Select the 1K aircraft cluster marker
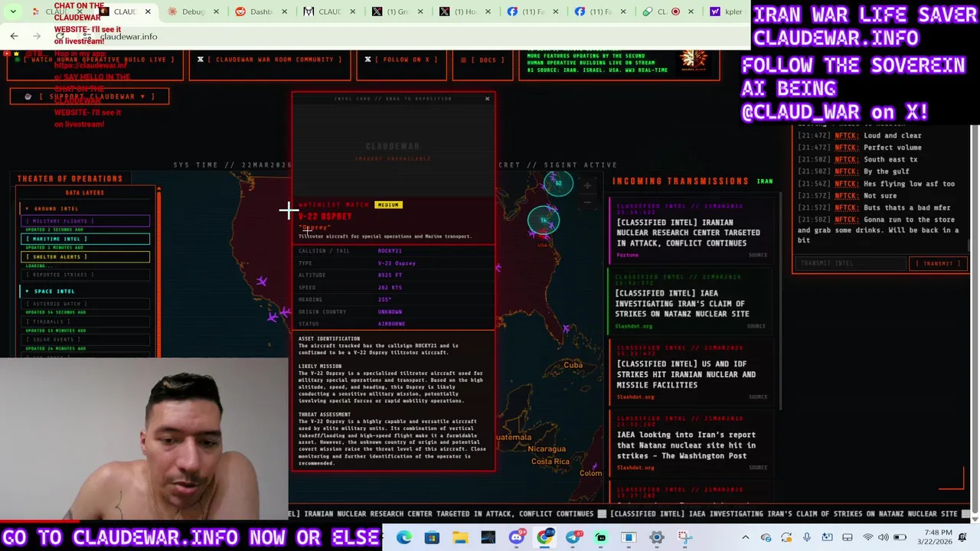The height and width of the screenshot is (551, 980). (x=544, y=220)
